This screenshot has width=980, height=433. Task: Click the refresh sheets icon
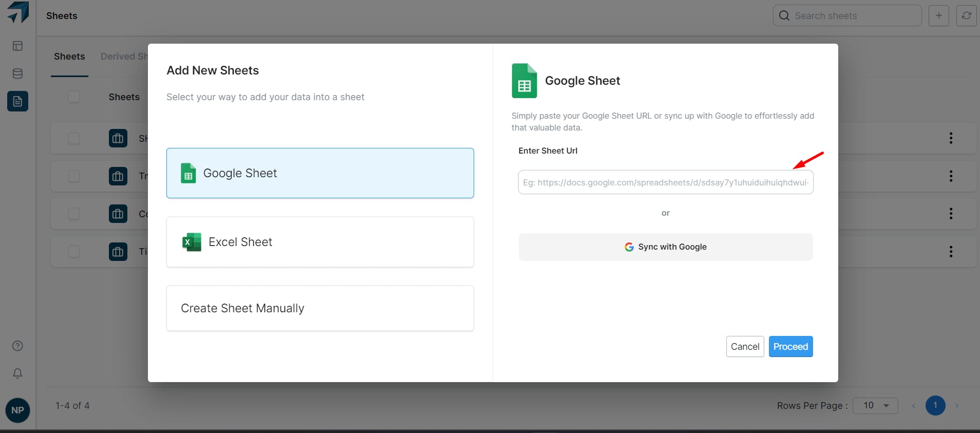pyautogui.click(x=967, y=15)
